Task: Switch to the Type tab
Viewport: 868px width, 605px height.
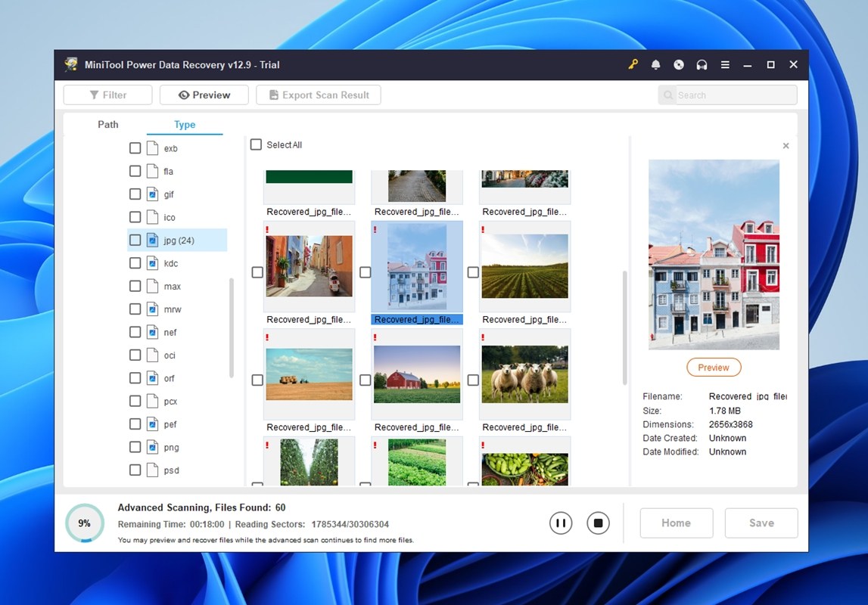Action: click(x=185, y=125)
